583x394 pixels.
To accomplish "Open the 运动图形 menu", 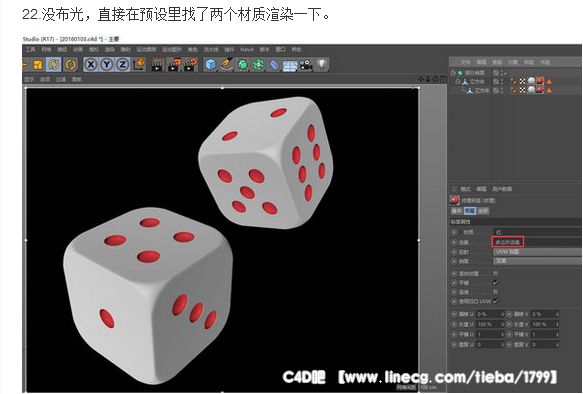I will point(172,49).
